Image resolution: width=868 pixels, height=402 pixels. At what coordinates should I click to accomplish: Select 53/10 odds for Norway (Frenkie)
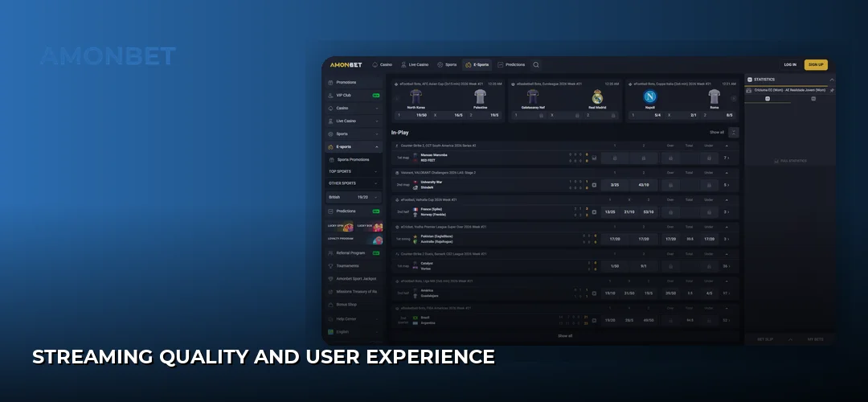649,212
